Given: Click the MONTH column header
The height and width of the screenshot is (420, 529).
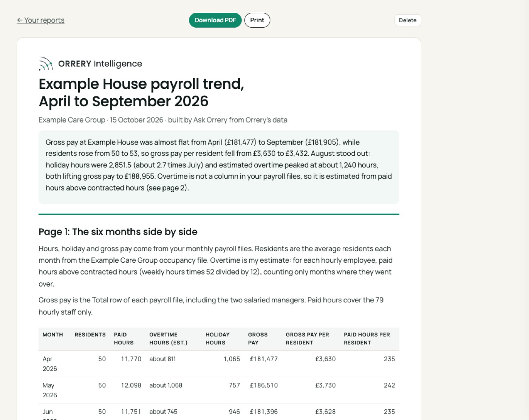Looking at the screenshot, I should [x=53, y=335].
